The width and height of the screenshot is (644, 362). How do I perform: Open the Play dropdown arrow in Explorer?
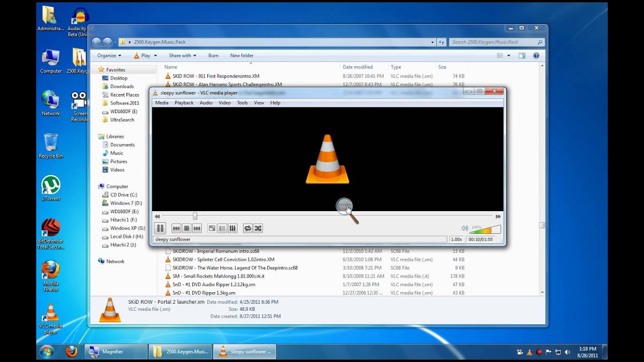(x=155, y=56)
